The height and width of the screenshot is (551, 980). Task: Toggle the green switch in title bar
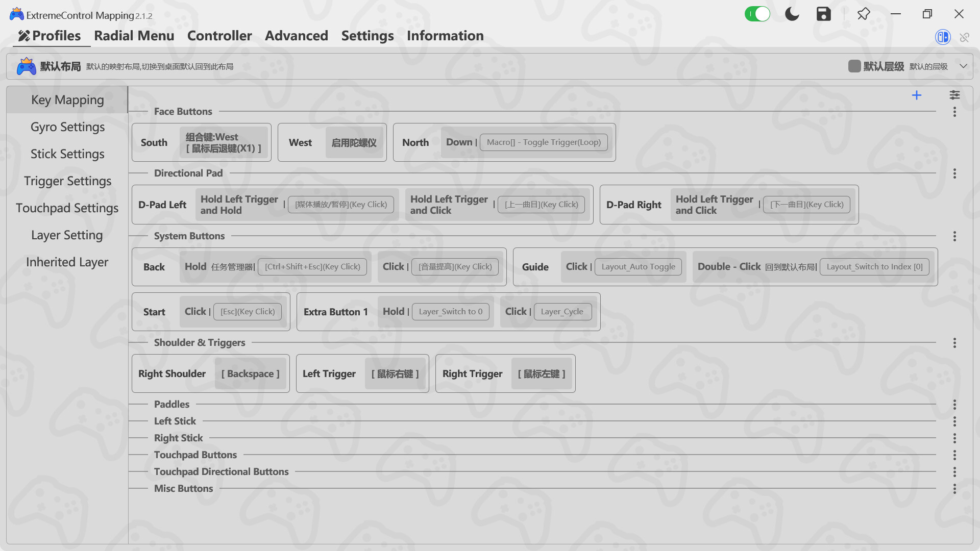[757, 14]
